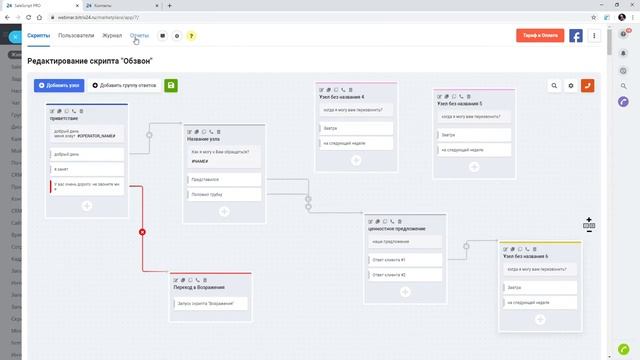Select the 'Положил трубку' answer row
Viewport: 640px width, 360px height.
pyautogui.click(x=224, y=195)
